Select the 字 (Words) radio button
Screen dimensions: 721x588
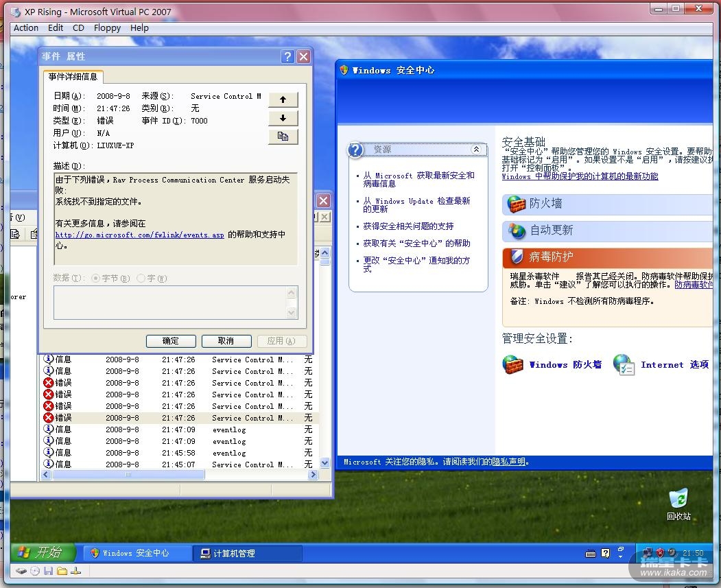click(141, 279)
